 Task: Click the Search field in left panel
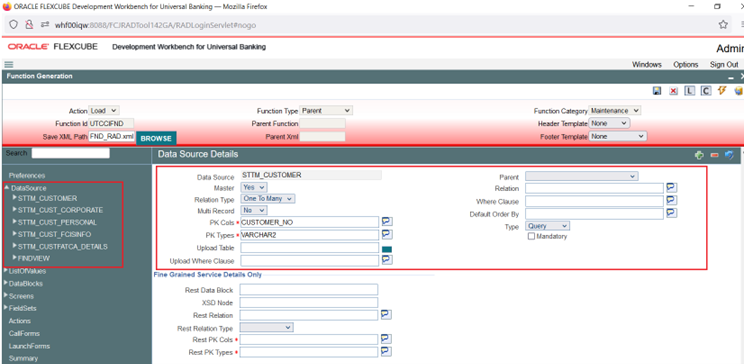click(70, 153)
